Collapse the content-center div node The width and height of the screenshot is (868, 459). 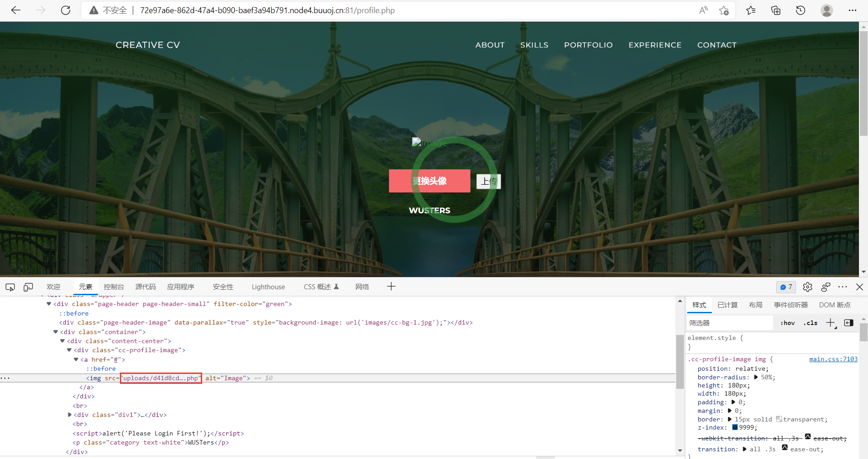coord(62,341)
